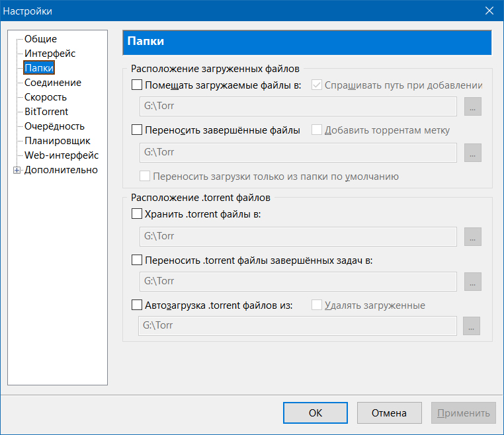Click browse button for completed tasks .torrent folder
504x435 pixels.
point(472,281)
